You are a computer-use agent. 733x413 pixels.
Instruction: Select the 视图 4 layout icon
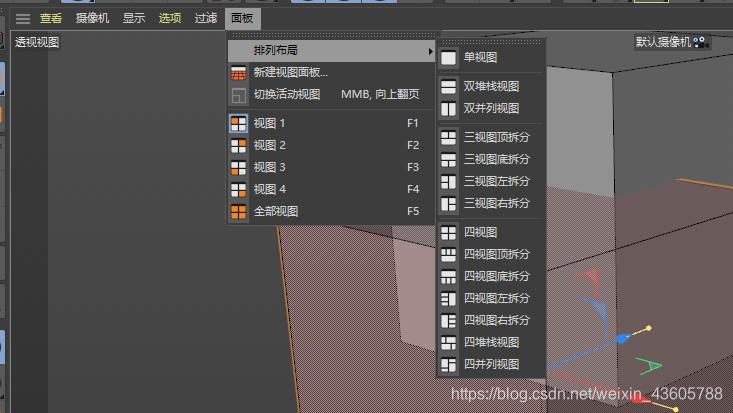coord(238,190)
